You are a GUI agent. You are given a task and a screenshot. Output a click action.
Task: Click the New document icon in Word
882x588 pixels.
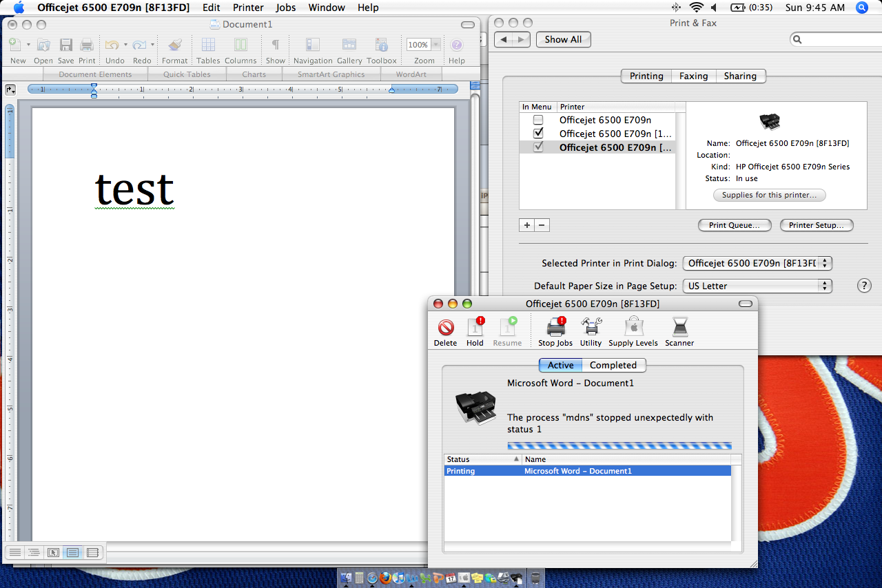point(14,45)
